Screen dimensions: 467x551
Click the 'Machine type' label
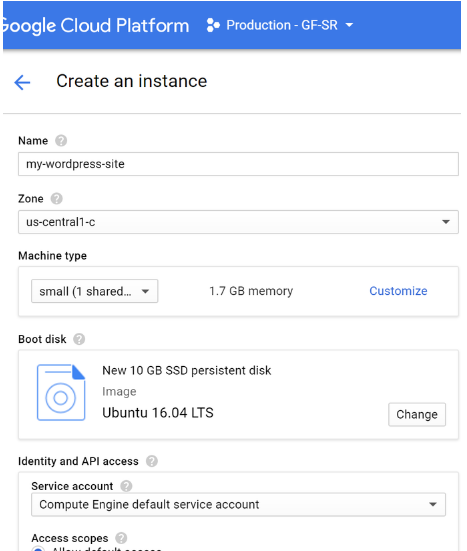tap(52, 256)
